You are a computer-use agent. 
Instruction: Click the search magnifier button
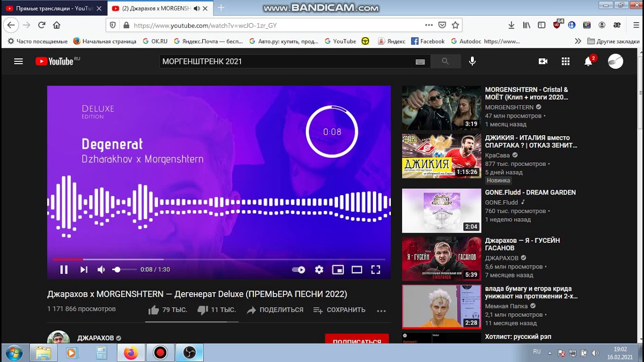click(x=445, y=61)
